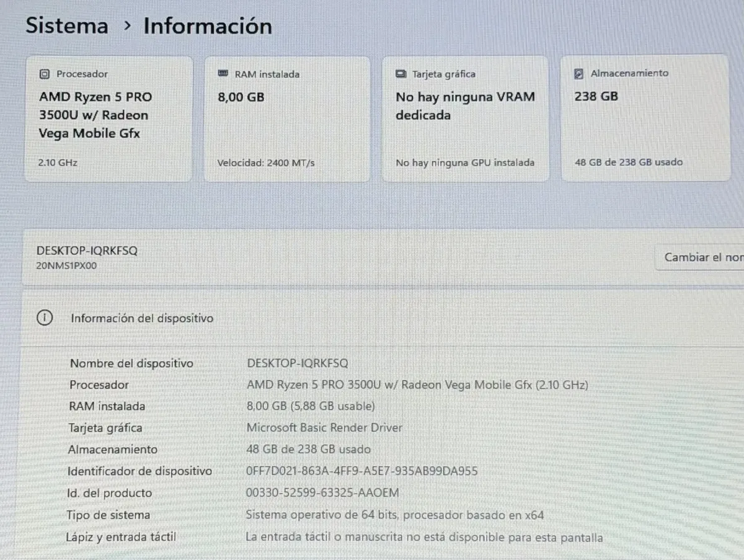This screenshot has height=560, width=744.
Task: Click the Tarjeta gráfica card icon
Action: (x=401, y=74)
